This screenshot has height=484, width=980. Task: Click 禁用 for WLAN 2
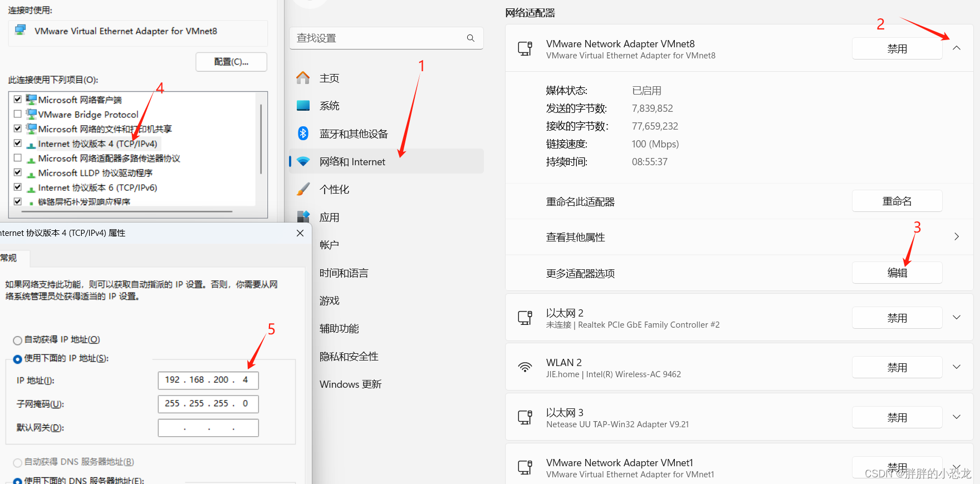[897, 367]
